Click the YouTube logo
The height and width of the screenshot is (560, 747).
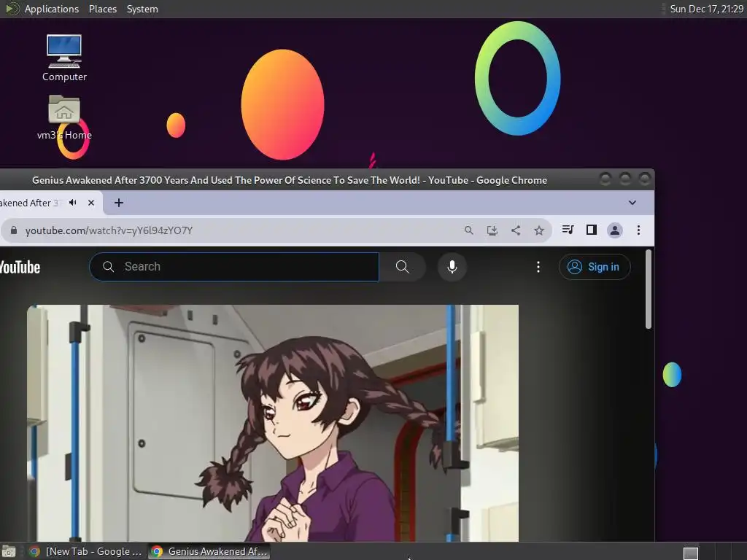coord(20,267)
